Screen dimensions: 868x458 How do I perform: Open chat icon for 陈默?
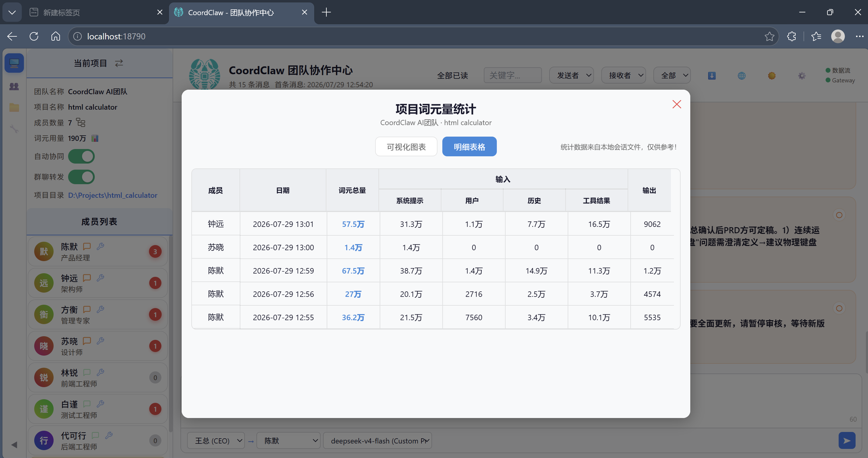pos(87,246)
